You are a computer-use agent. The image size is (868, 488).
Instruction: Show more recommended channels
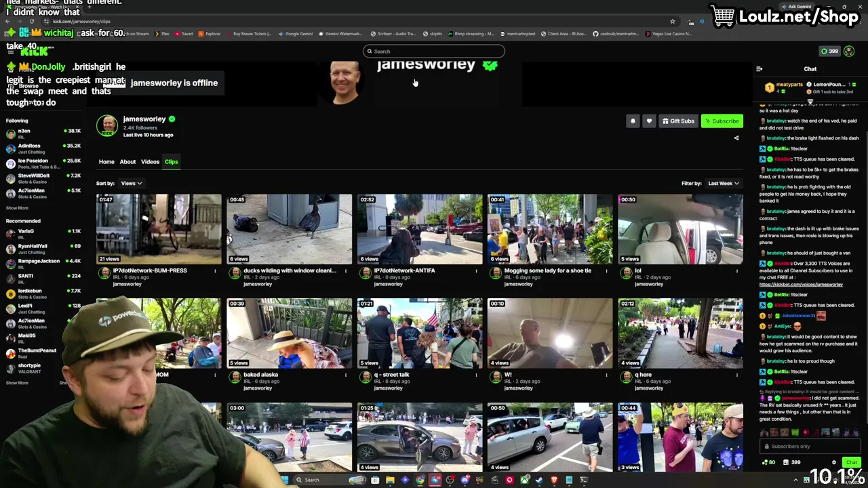pos(17,383)
